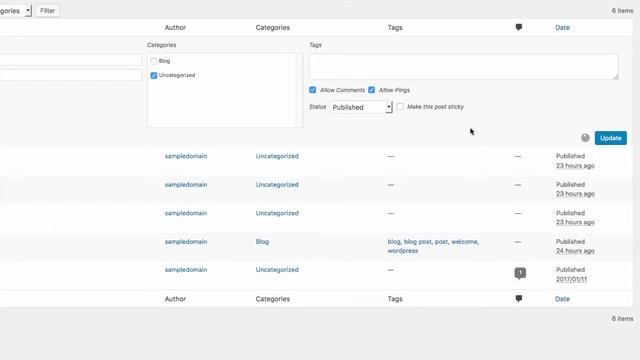Click the comments bubble icon in header

tap(518, 27)
